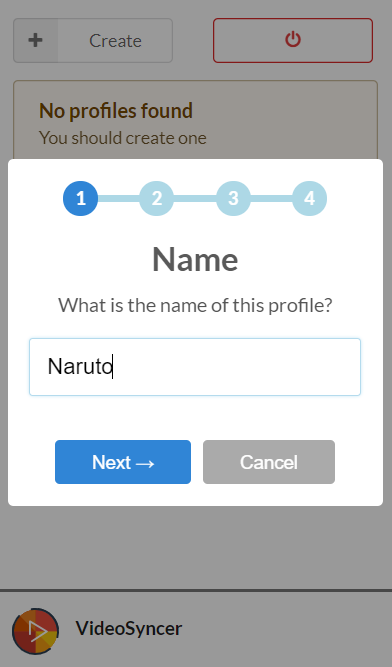Click the red power icon button
This screenshot has height=667, width=392.
[293, 40]
